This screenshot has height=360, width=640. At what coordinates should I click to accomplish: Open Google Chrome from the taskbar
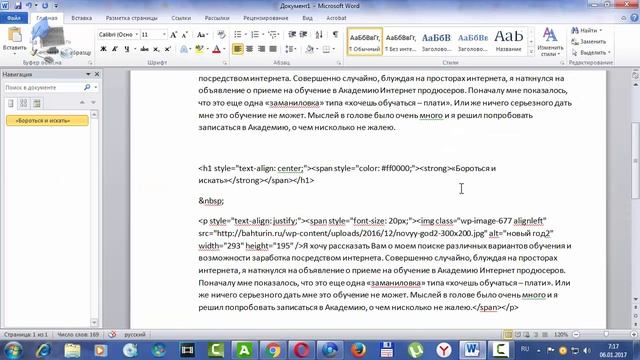273,350
